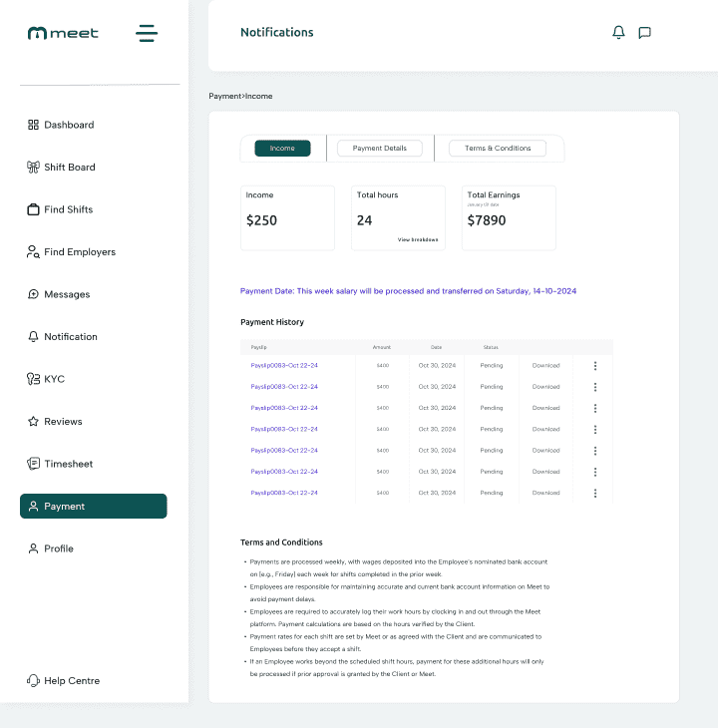Open three-dot options for first payslip row

(x=595, y=366)
